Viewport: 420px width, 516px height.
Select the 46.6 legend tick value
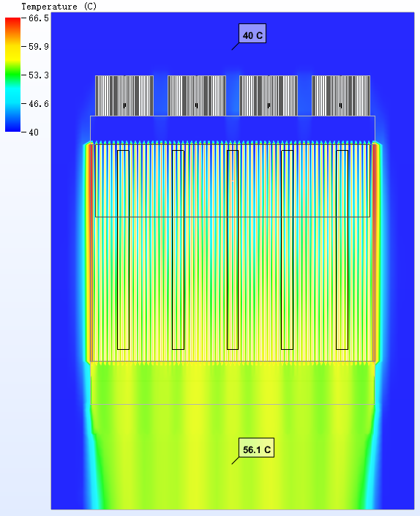click(x=39, y=104)
